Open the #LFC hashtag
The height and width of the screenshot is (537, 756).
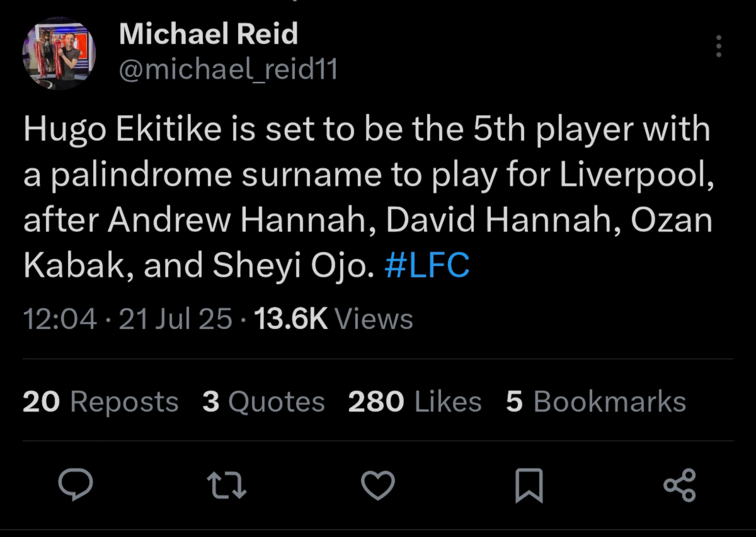[427, 266]
